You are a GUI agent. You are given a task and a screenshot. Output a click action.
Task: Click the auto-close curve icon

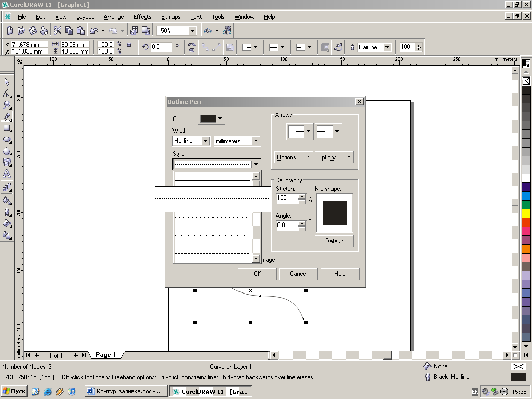338,47
